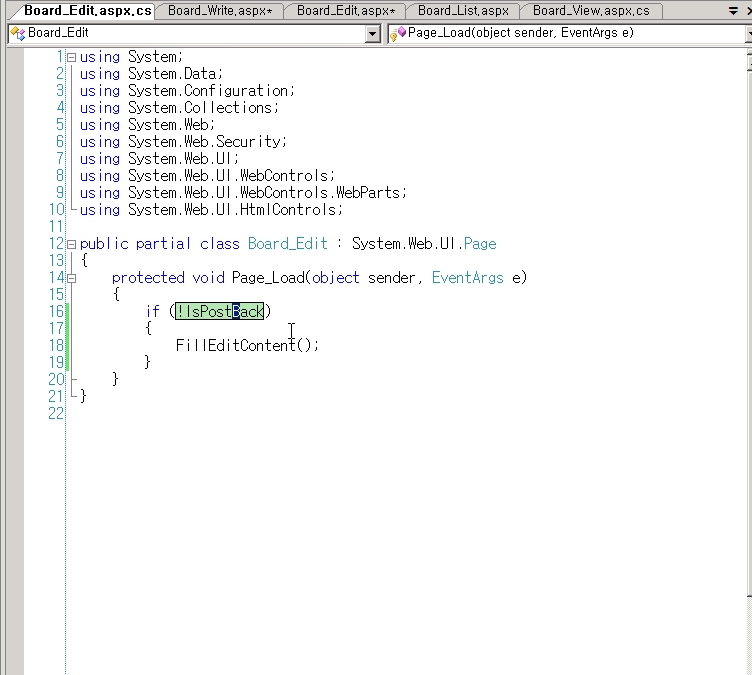Image resolution: width=752 pixels, height=675 pixels.
Task: Collapse the Board_Edit class block
Action: tap(71, 244)
